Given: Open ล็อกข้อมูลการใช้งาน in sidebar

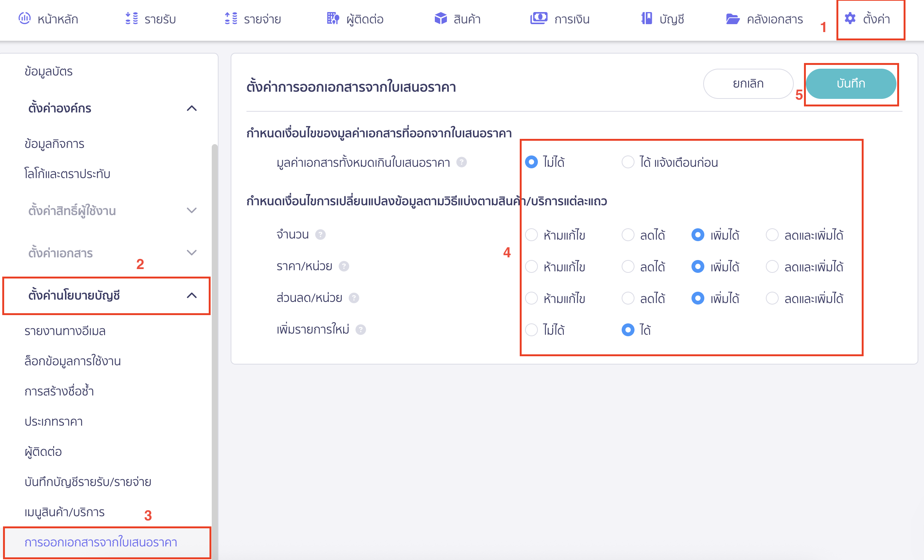Looking at the screenshot, I should click(72, 361).
